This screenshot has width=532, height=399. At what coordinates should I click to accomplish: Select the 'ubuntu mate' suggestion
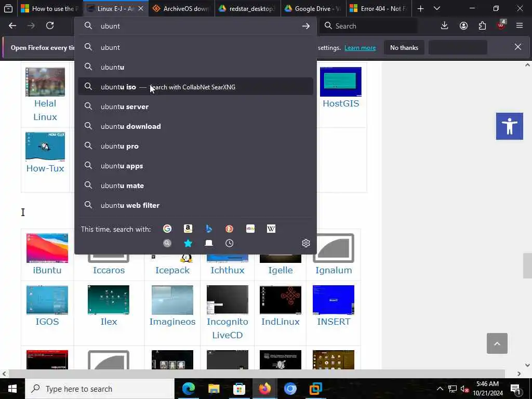195,185
